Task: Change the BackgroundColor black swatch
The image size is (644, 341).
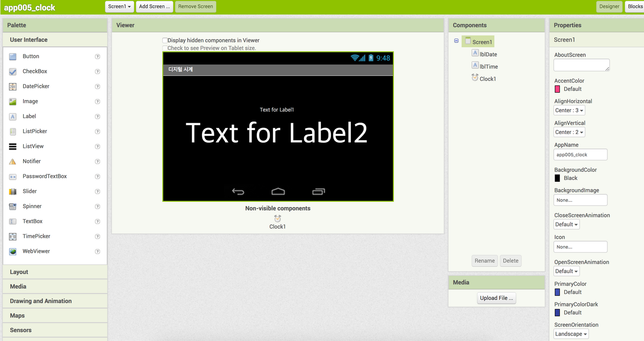Action: [557, 178]
